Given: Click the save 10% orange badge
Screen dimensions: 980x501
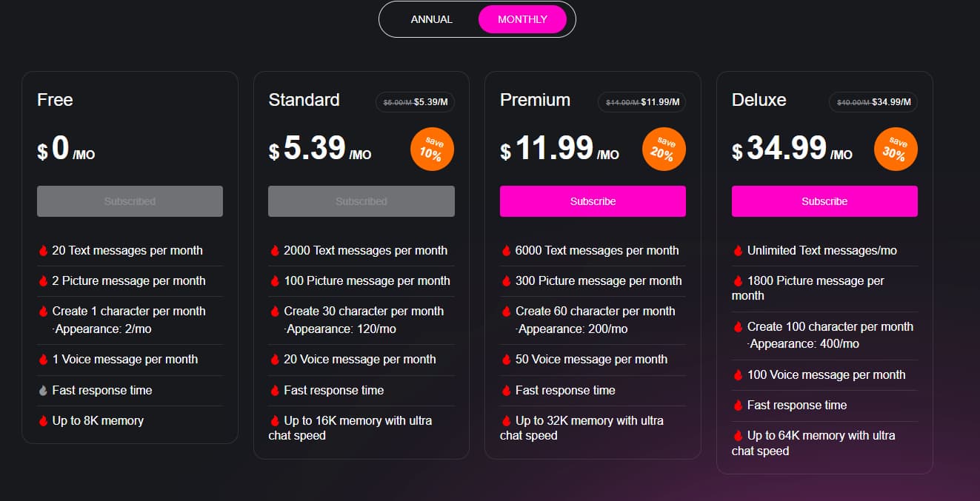Looking at the screenshot, I should pos(432,149).
